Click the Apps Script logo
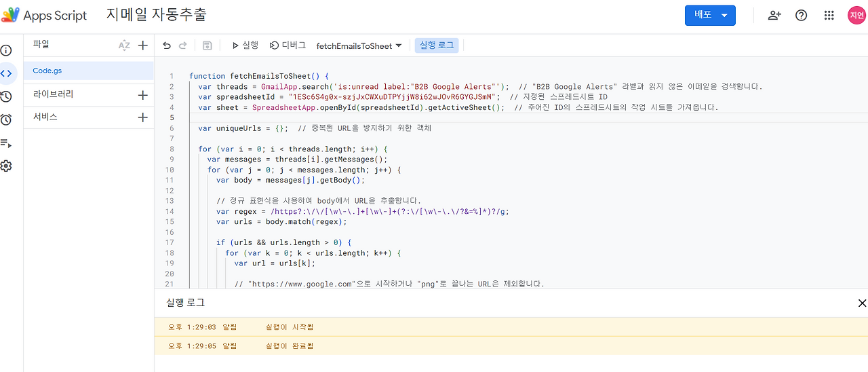This screenshot has width=868, height=372. tap(11, 15)
